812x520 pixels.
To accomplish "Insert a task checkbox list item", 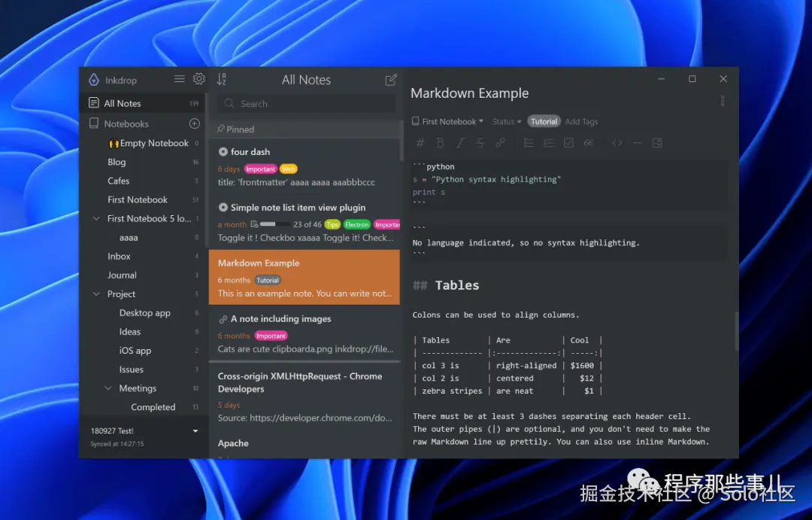I will tap(568, 142).
